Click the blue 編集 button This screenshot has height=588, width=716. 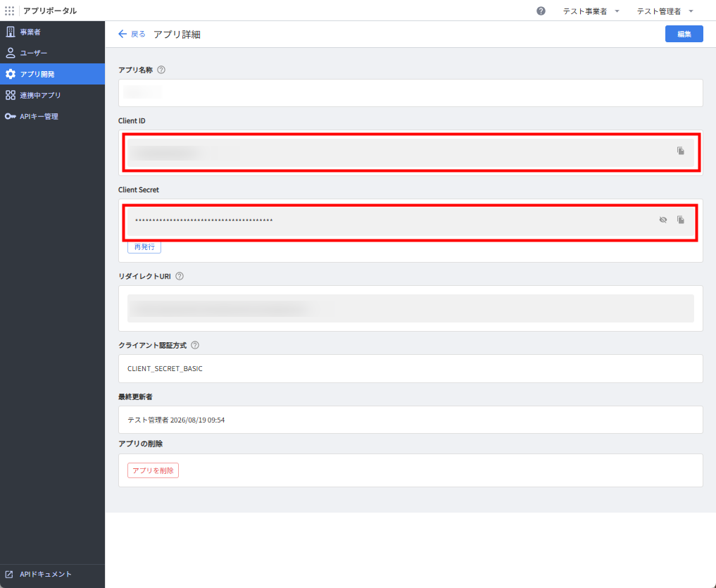[x=684, y=34]
